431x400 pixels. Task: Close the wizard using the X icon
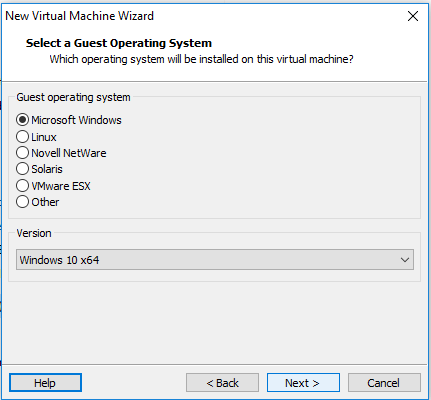[x=413, y=16]
